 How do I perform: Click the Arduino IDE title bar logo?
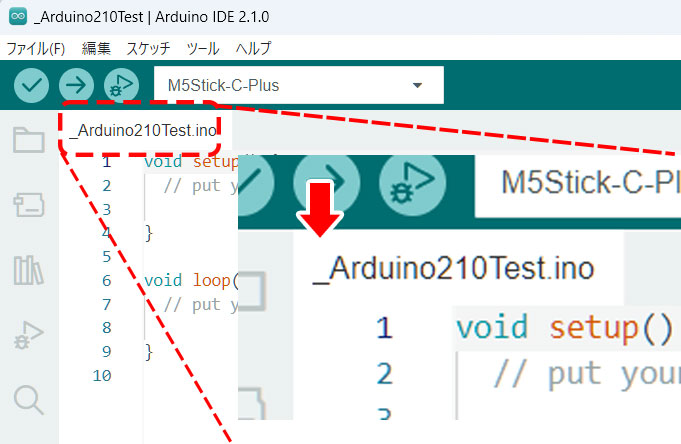tap(18, 17)
